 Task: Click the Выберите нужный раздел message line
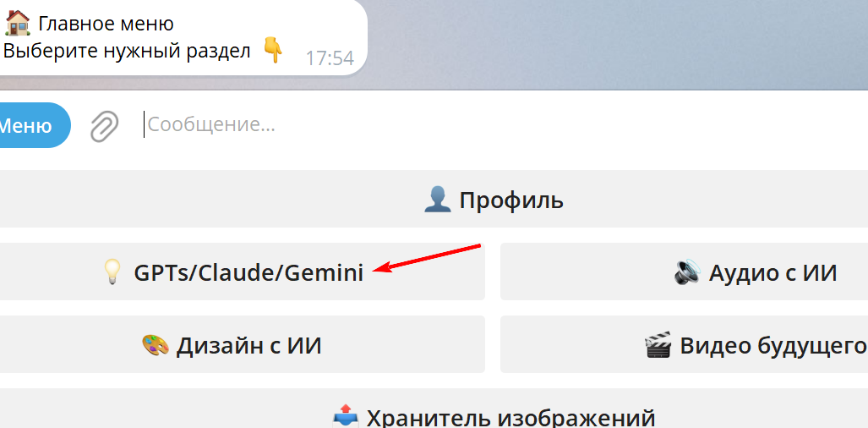click(x=127, y=52)
